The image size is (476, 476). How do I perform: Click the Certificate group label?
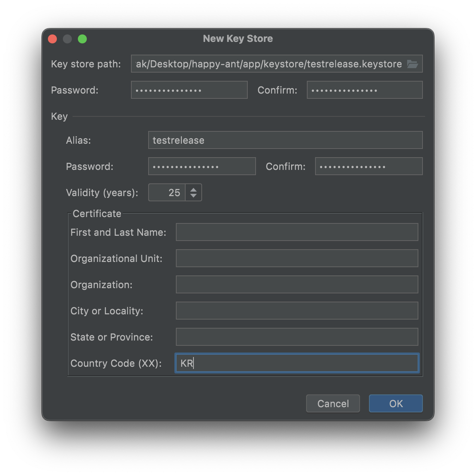pyautogui.click(x=97, y=214)
